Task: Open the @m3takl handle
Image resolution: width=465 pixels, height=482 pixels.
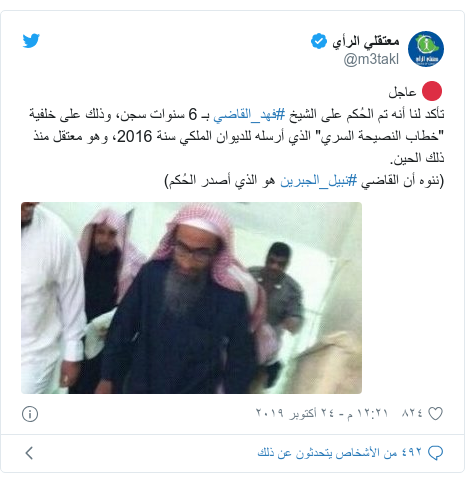Action: pos(371,59)
